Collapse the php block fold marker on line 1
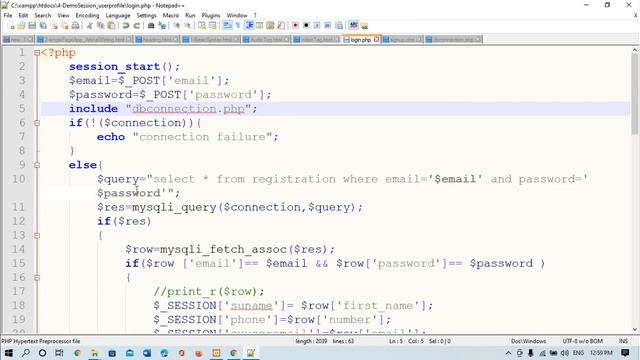The width and height of the screenshot is (640, 360). [37, 53]
